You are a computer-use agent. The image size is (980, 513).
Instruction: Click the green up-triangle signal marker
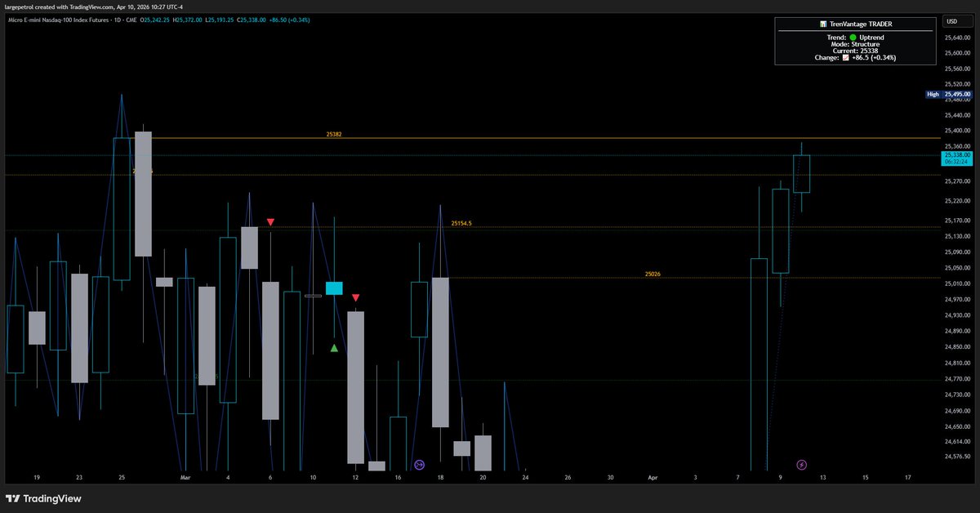[334, 348]
